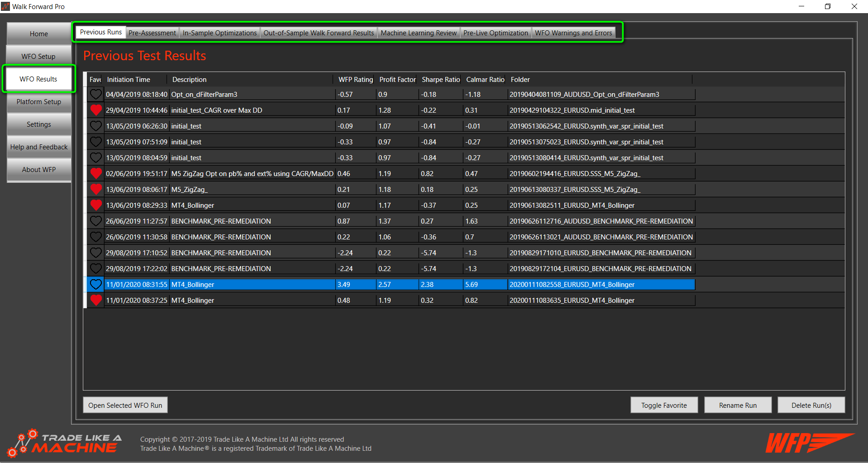Select folder 20190829172104_EURUSD_BENCHMARK_PRE-REMEDIATION
Screen dimensions: 868x463
(601, 269)
